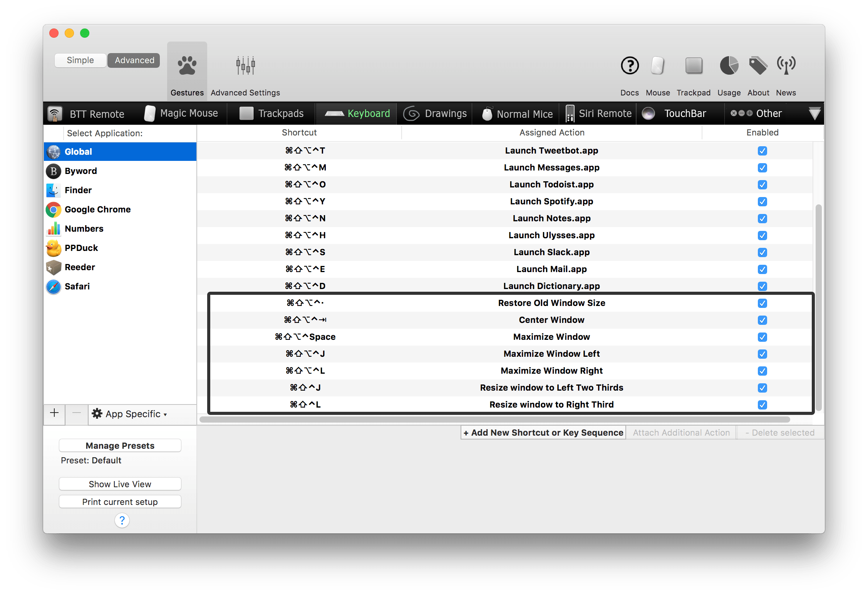Screen dimensions: 868x595
Task: Select the Gestures paw icon
Action: click(187, 66)
